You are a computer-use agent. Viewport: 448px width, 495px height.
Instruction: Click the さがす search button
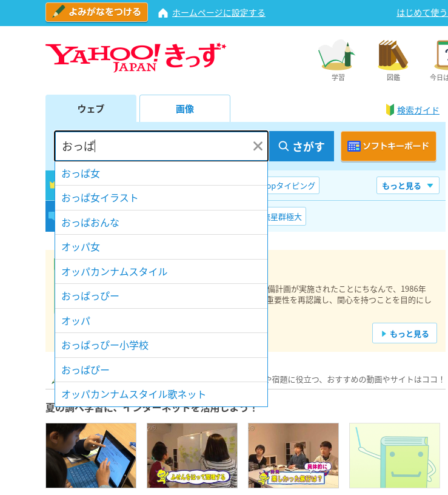pos(301,146)
